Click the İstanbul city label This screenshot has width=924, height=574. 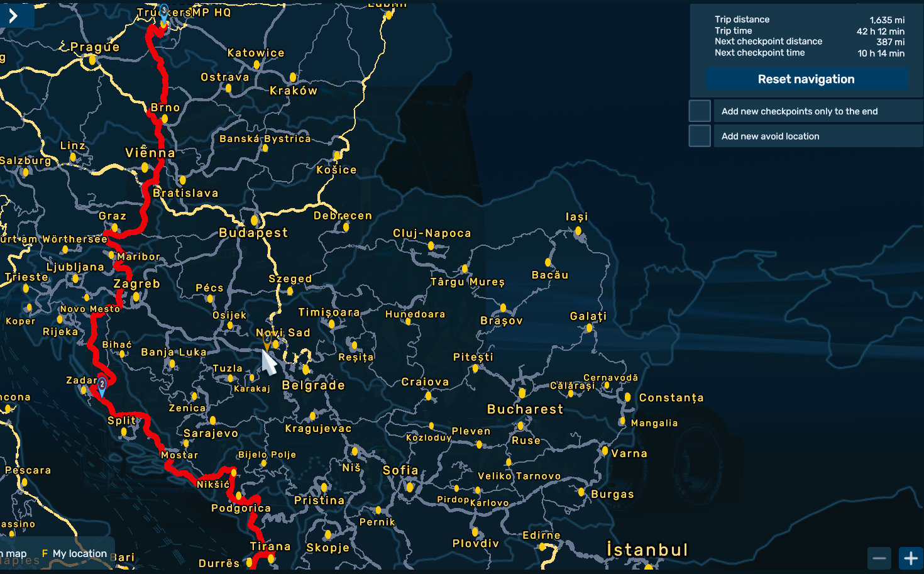click(x=647, y=549)
